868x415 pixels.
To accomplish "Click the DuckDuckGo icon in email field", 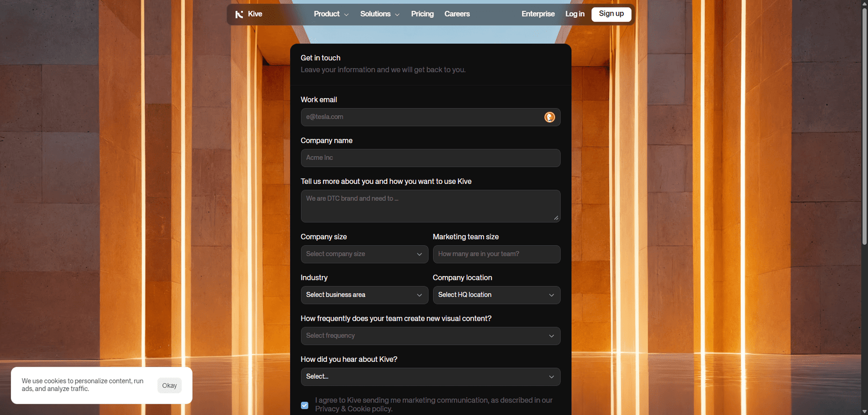I will (x=550, y=117).
